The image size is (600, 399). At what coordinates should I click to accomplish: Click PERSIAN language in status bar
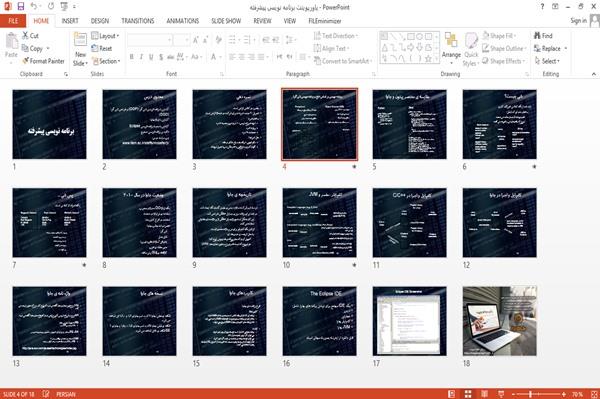pyautogui.click(x=66, y=394)
